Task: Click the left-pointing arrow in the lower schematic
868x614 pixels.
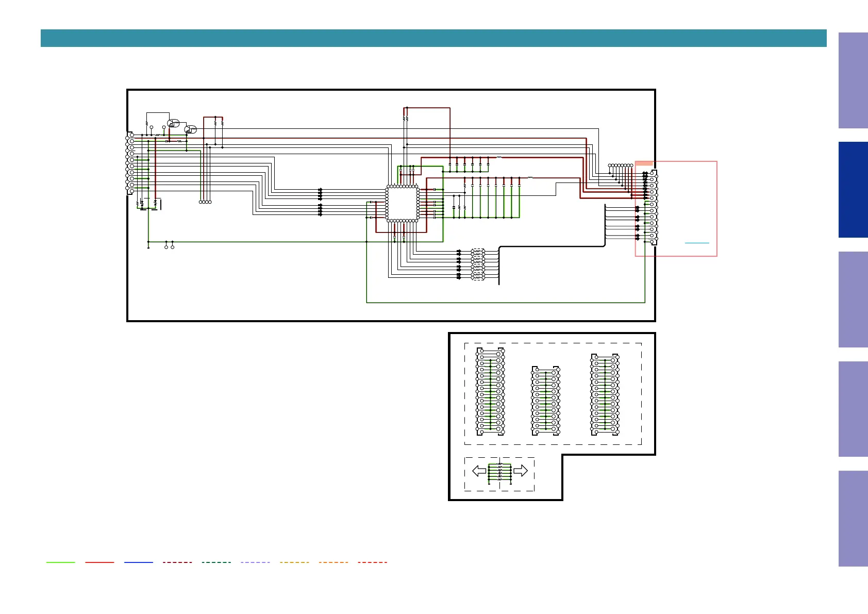Action: click(479, 471)
